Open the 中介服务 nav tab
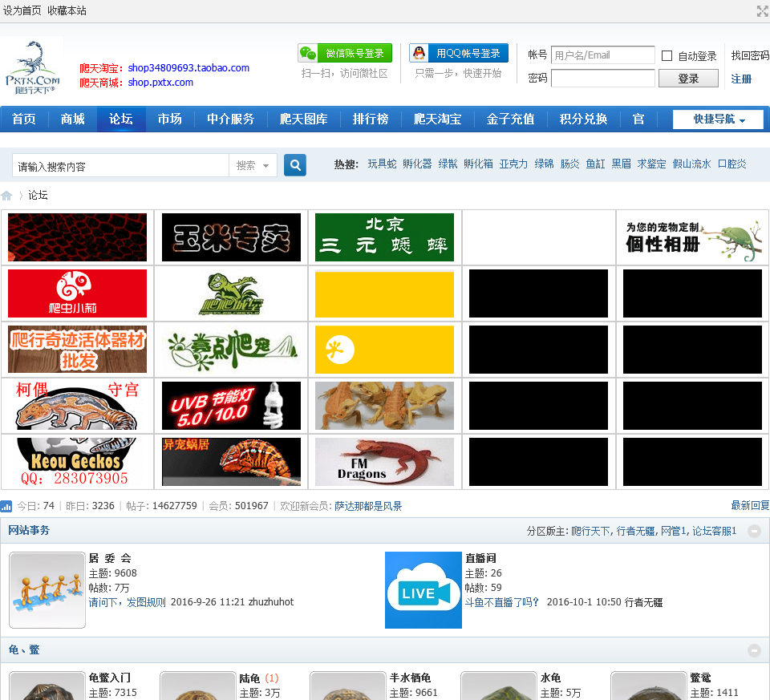Viewport: 770px width, 700px height. pos(231,119)
